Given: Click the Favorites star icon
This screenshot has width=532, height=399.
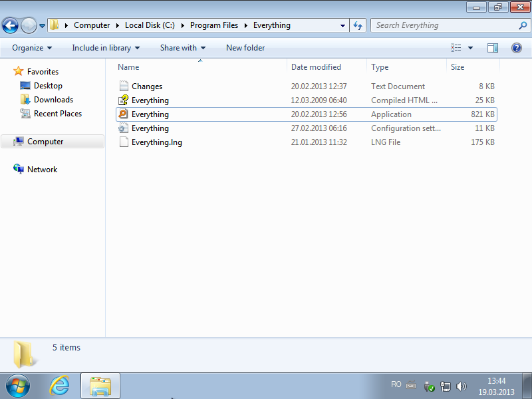Looking at the screenshot, I should [x=18, y=71].
